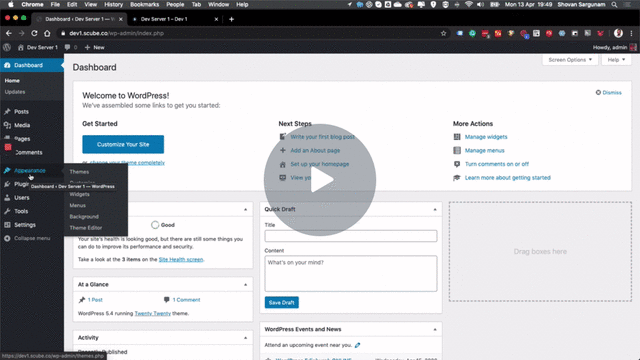Viewport: 640px width, 360px height.
Task: Open the Tools wrench icon
Action: 7,211
